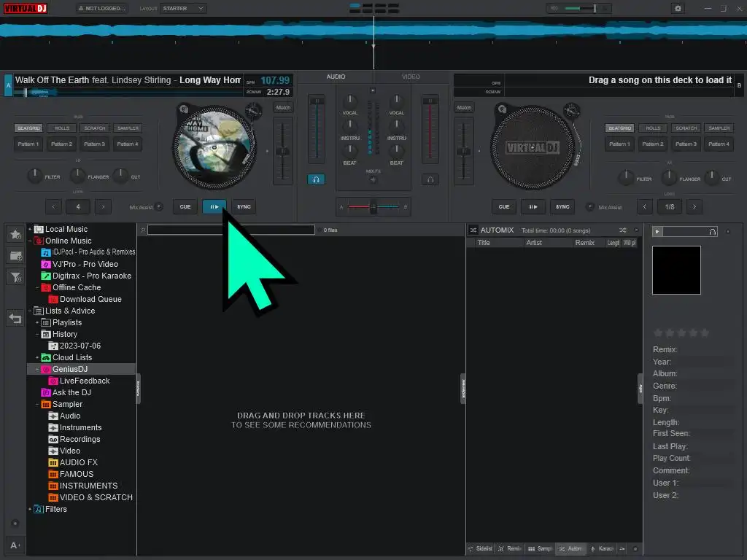Expand the Local Music tree node
The width and height of the screenshot is (747, 560).
click(x=30, y=229)
